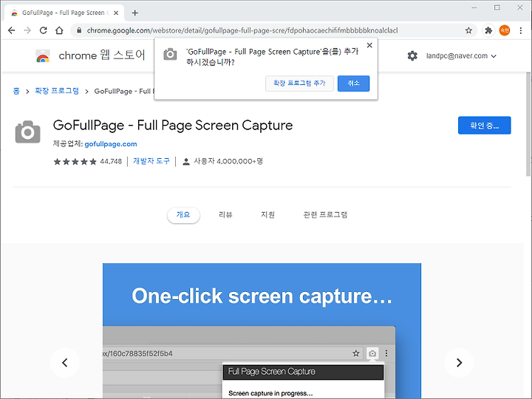Open the Chrome three-dot menu

tap(521, 30)
